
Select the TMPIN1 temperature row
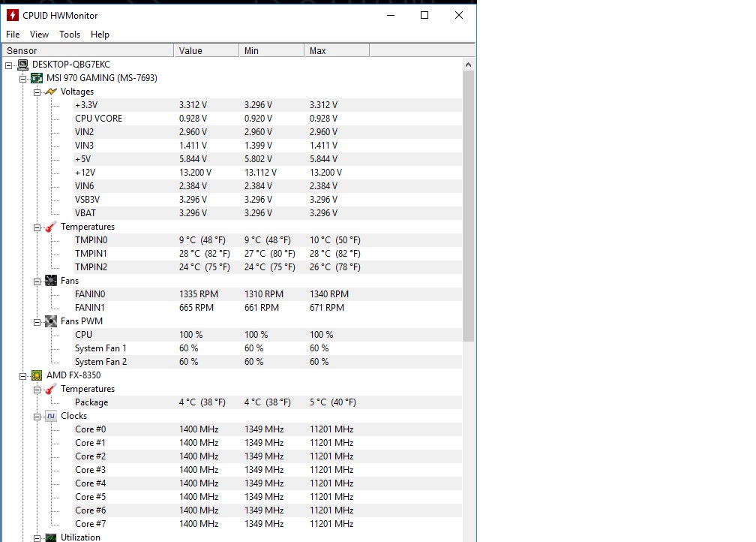[268, 254]
